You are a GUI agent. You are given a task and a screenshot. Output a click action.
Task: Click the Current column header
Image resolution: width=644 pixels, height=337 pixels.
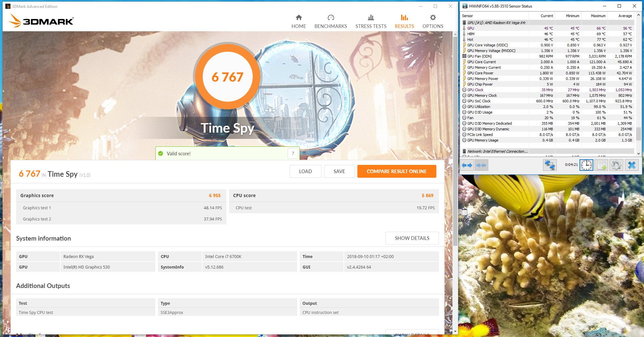pos(542,16)
